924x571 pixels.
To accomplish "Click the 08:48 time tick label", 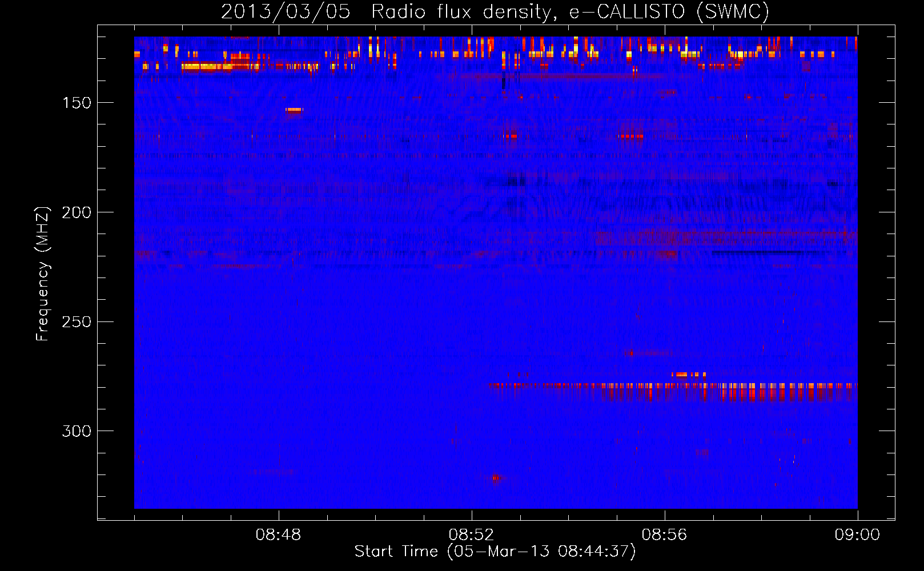I will [278, 535].
